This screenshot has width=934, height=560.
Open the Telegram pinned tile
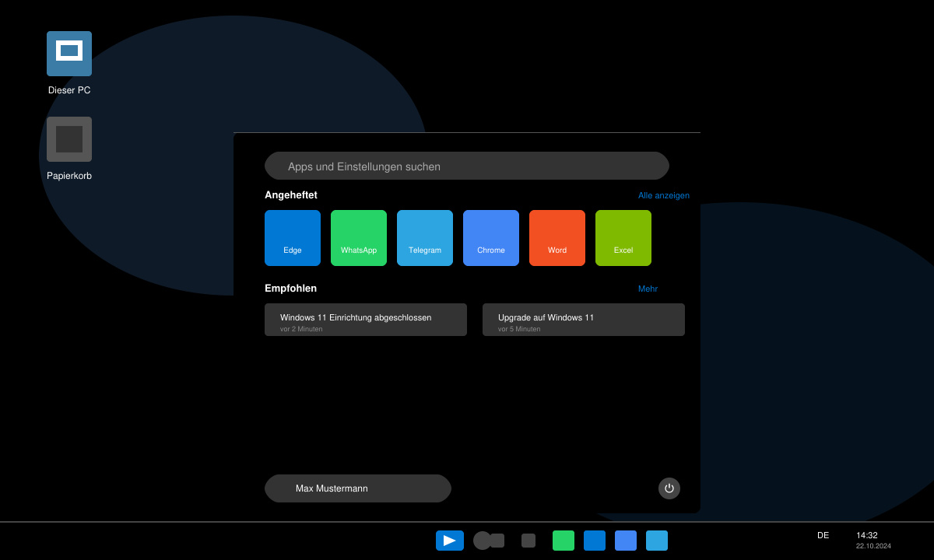(x=425, y=238)
